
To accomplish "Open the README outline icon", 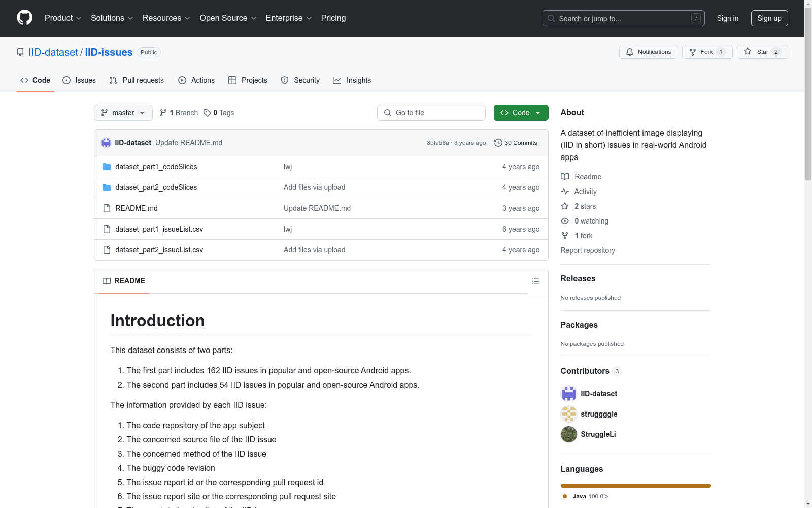I will click(x=535, y=281).
